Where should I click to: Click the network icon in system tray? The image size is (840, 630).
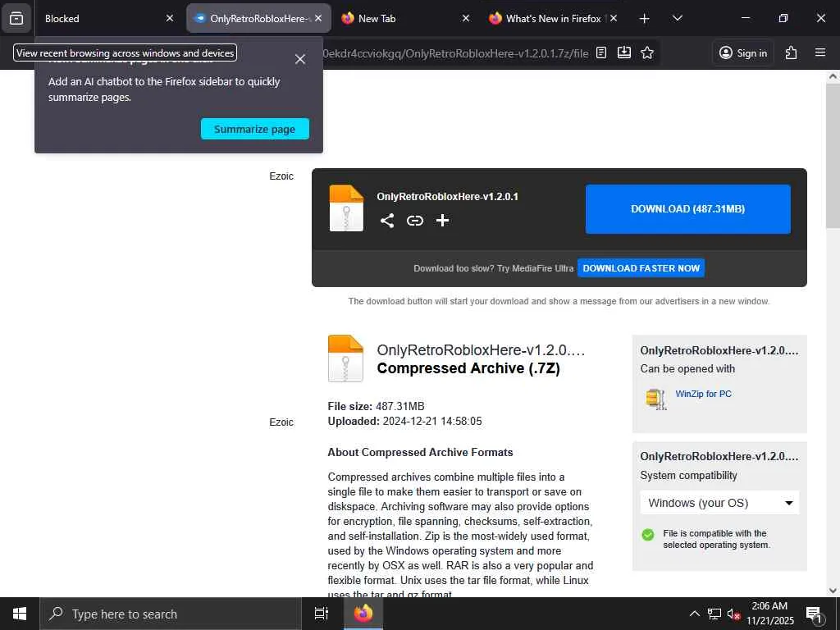point(714,614)
